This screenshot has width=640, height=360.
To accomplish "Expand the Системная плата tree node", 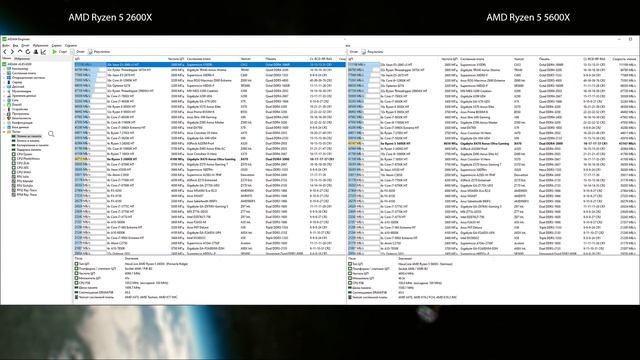I will (4, 73).
